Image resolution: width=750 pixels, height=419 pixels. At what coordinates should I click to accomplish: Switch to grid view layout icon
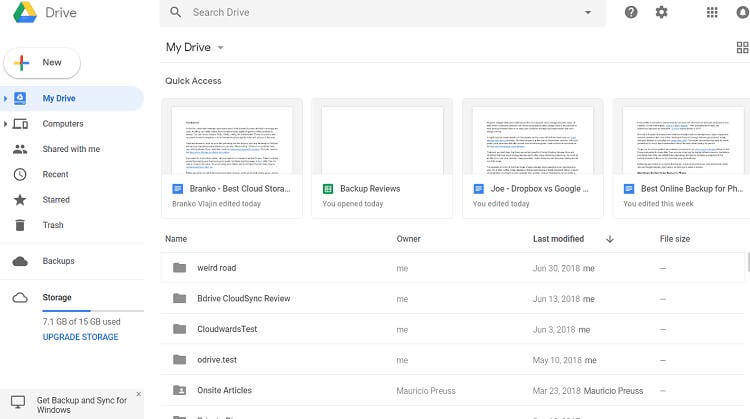742,47
